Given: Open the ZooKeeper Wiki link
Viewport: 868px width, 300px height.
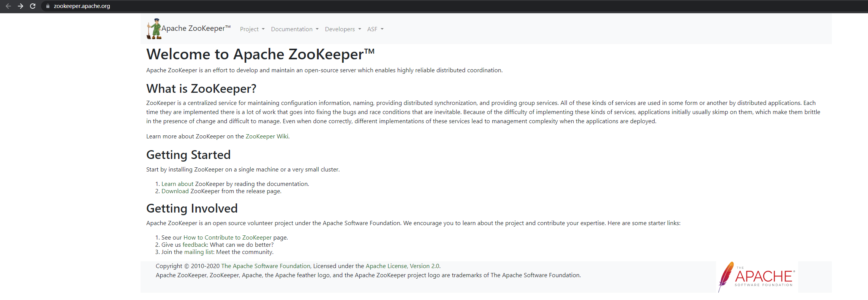Looking at the screenshot, I should pyautogui.click(x=267, y=137).
